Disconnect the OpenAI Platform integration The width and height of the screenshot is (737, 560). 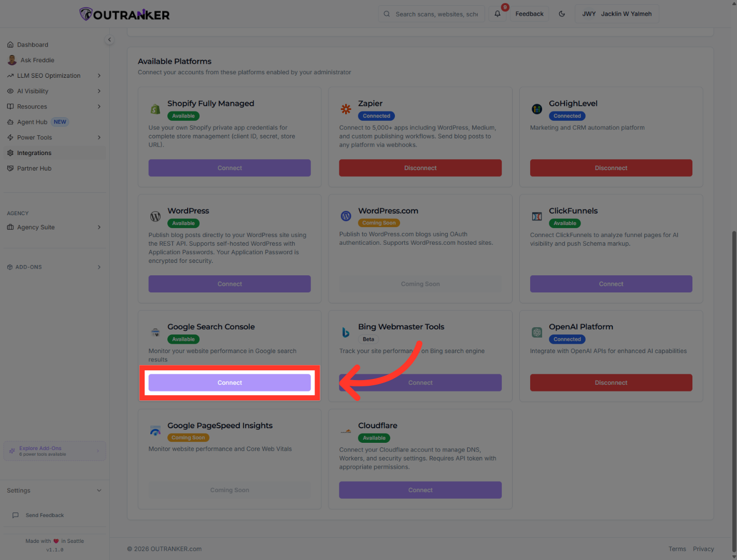coord(611,383)
